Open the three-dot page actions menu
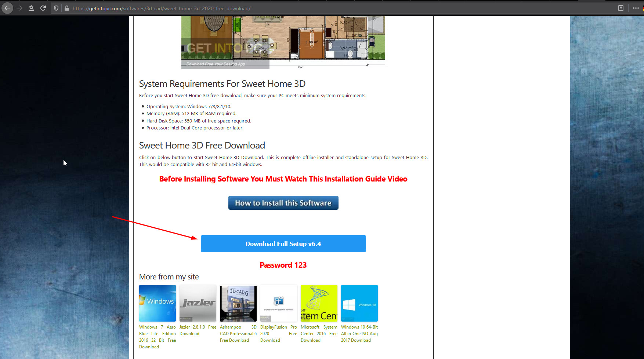 pyautogui.click(x=636, y=8)
